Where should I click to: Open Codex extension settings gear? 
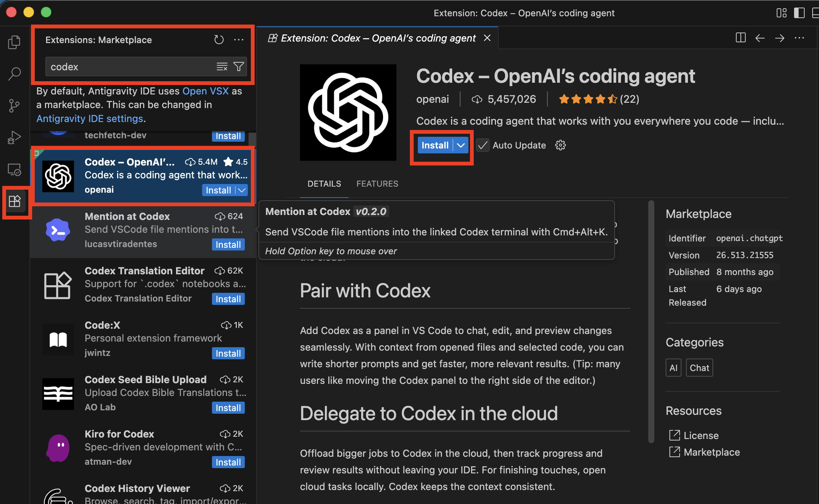pyautogui.click(x=561, y=145)
